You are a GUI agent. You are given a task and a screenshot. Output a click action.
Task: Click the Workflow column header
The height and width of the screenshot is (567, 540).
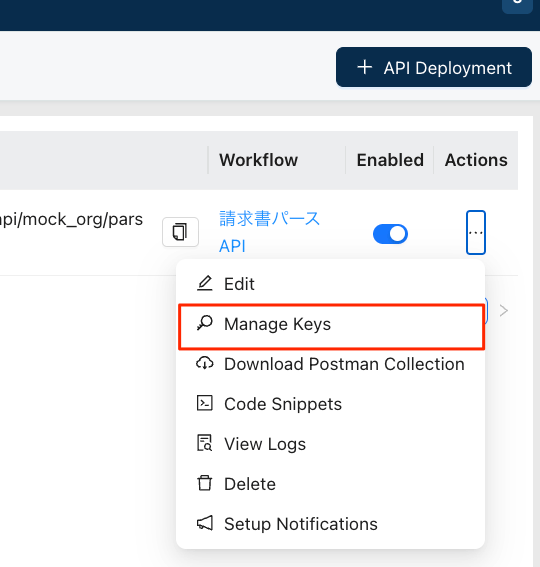pyautogui.click(x=258, y=160)
